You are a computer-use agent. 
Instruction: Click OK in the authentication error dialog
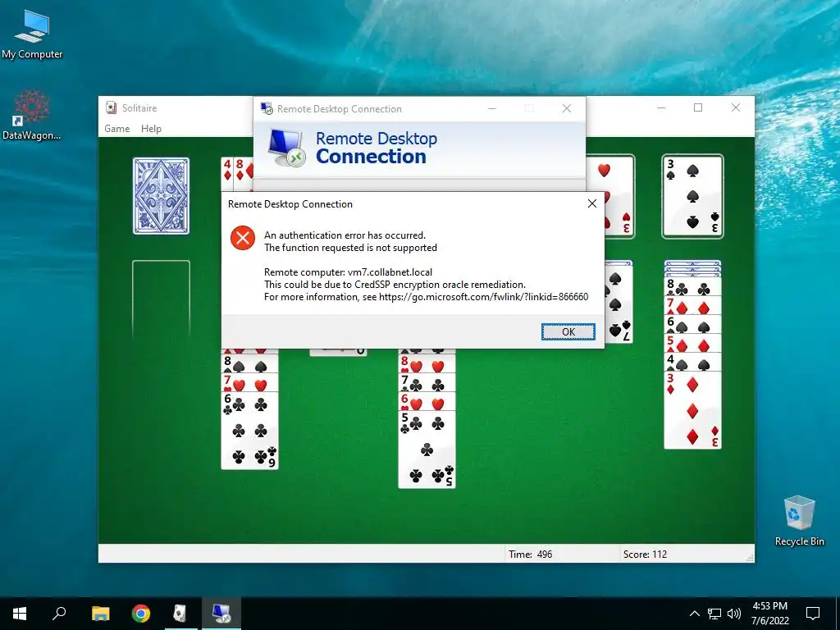pyautogui.click(x=568, y=331)
